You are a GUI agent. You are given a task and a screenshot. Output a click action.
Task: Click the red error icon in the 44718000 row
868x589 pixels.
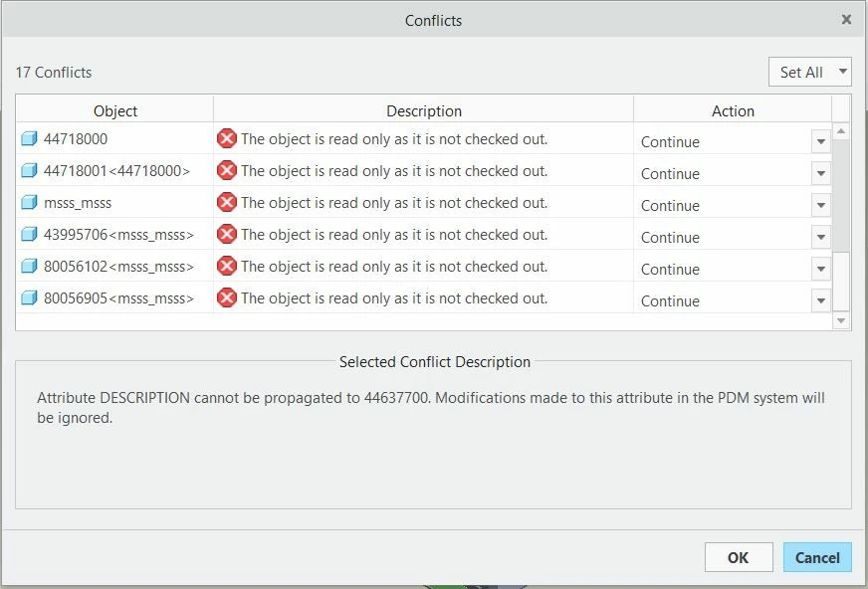click(226, 138)
